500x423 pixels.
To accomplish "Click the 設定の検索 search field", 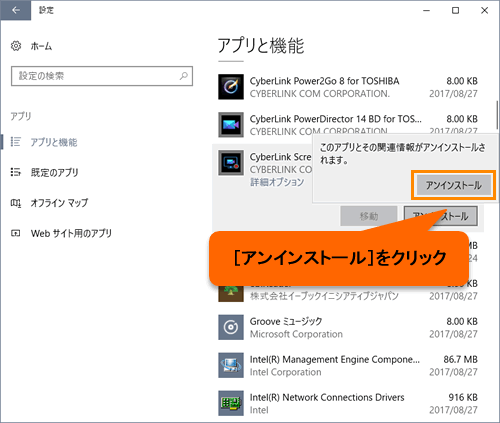I will [102, 76].
